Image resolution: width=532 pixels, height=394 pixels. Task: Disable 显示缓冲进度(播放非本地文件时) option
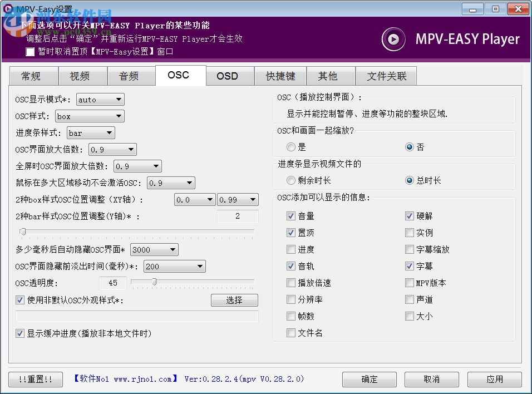(21, 333)
